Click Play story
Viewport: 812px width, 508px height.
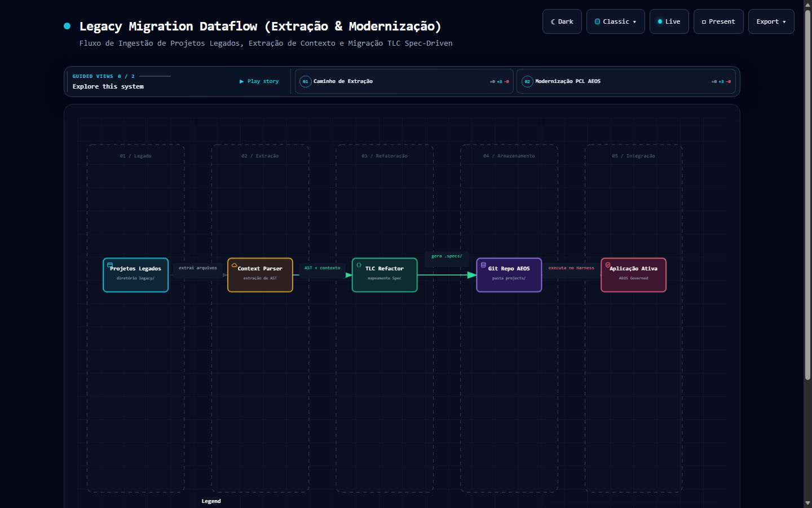click(259, 81)
